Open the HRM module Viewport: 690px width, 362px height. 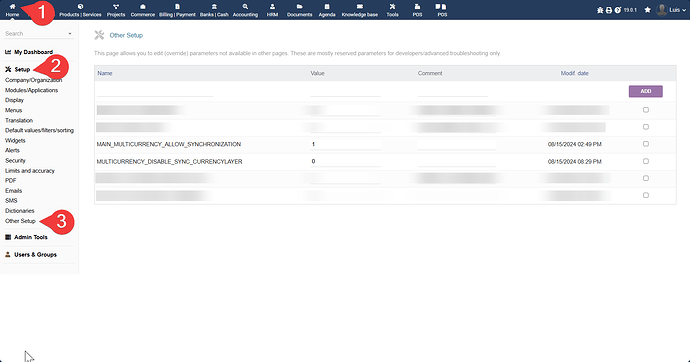pyautogui.click(x=272, y=10)
